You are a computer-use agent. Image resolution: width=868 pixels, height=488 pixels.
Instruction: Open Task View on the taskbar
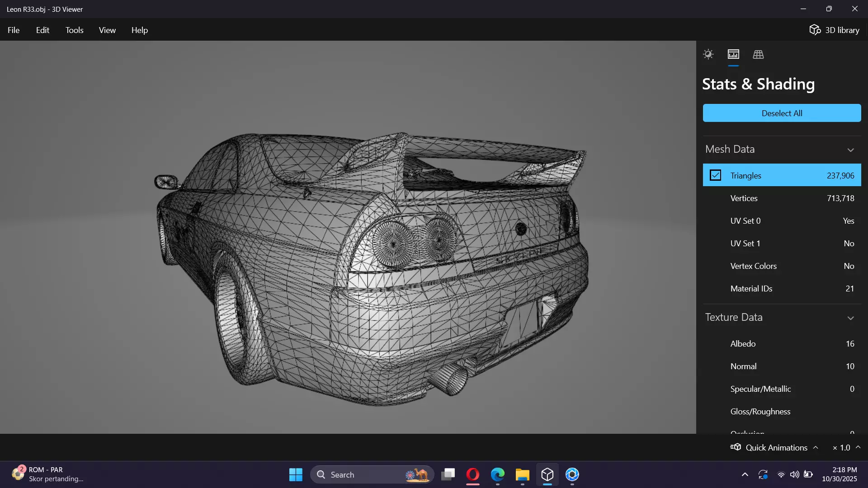[448, 474]
